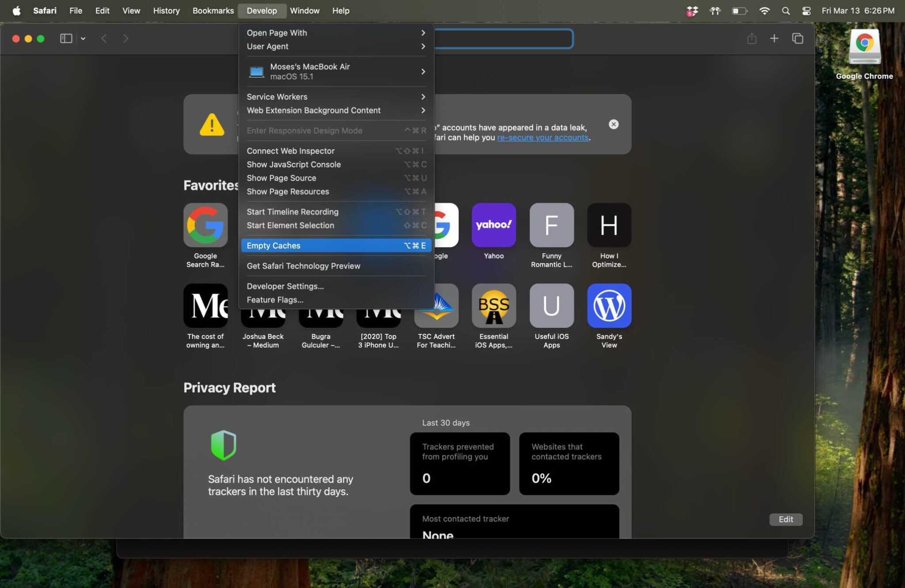Open the Window menu
This screenshot has width=905, height=588.
304,11
